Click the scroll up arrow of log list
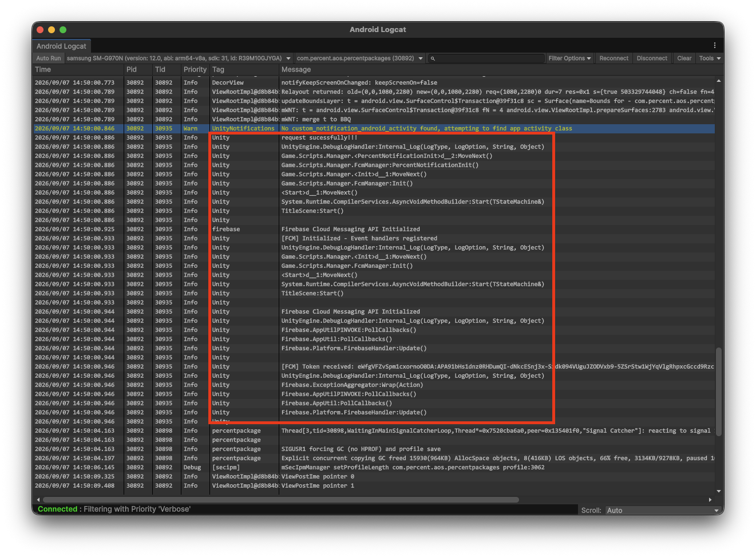756x557 pixels. tap(719, 81)
